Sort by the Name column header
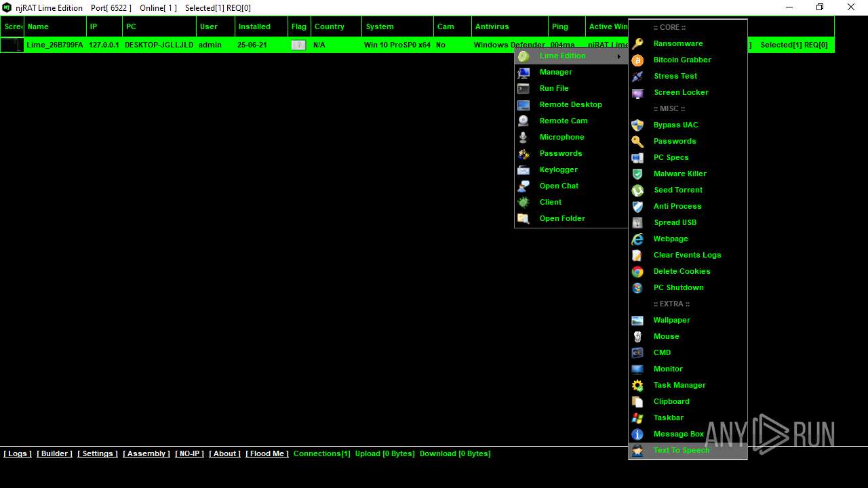The image size is (868, 488). pos(56,26)
